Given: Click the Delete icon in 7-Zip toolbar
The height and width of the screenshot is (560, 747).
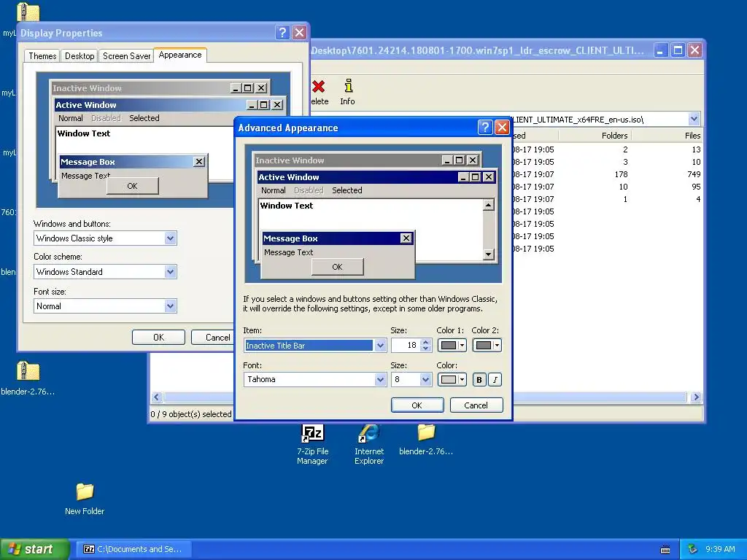Looking at the screenshot, I should tap(319, 87).
